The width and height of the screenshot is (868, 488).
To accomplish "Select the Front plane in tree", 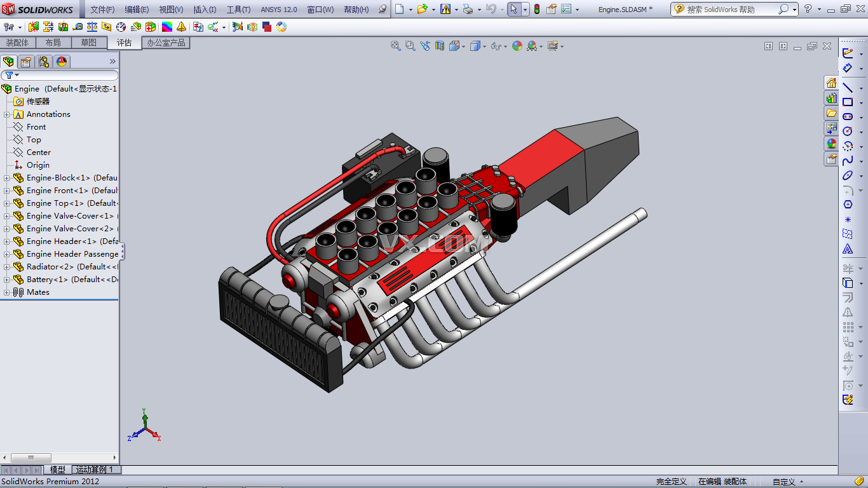I will 36,127.
